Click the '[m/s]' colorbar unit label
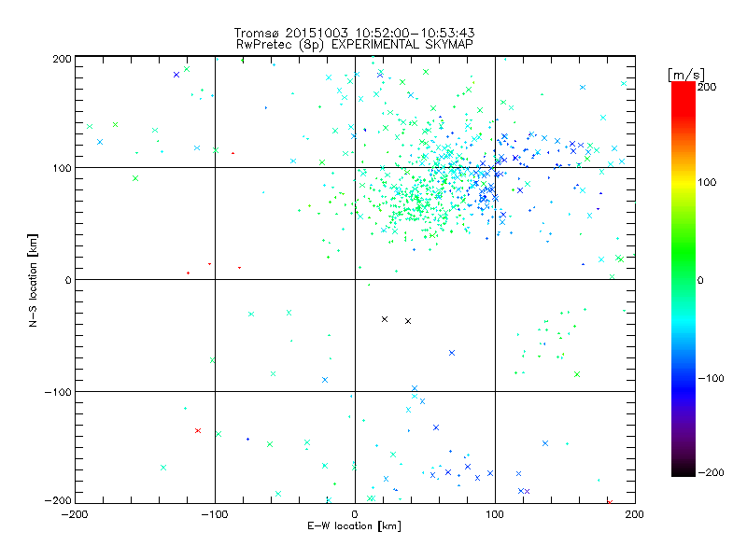The height and width of the screenshot is (560, 747). [685, 75]
